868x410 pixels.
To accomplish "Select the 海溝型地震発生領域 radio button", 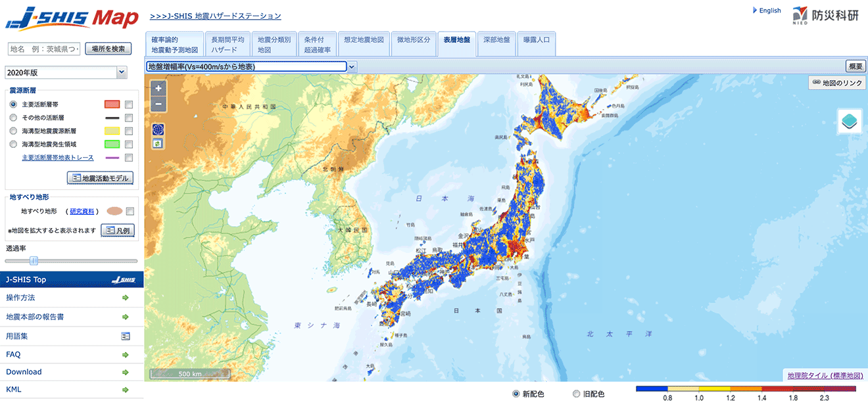I will [13, 143].
